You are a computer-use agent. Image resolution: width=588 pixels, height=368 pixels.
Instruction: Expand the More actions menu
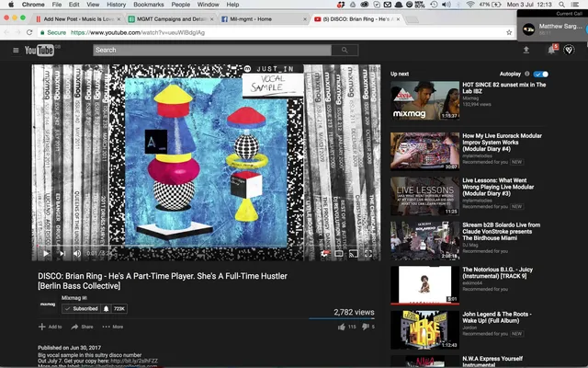[113, 327]
